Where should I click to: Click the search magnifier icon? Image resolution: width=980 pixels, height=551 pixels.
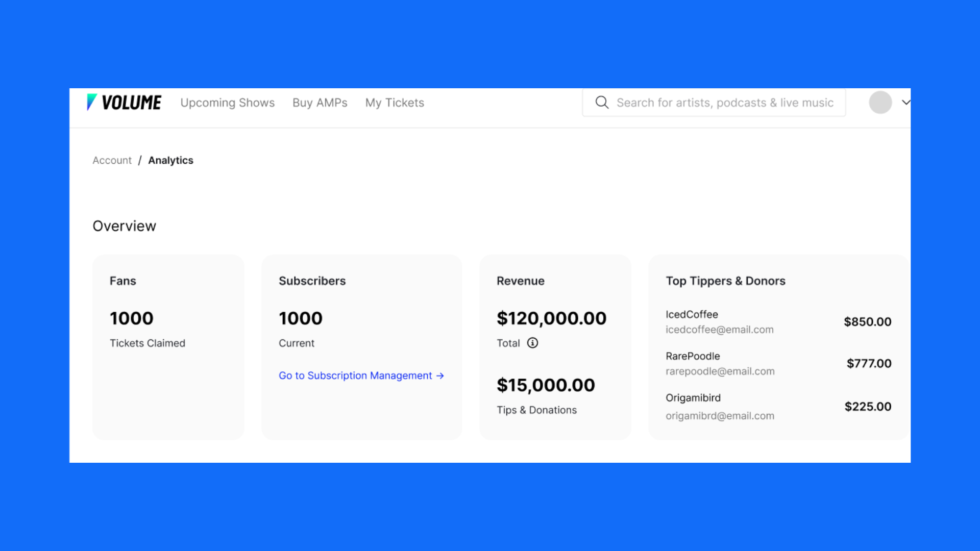pos(602,103)
